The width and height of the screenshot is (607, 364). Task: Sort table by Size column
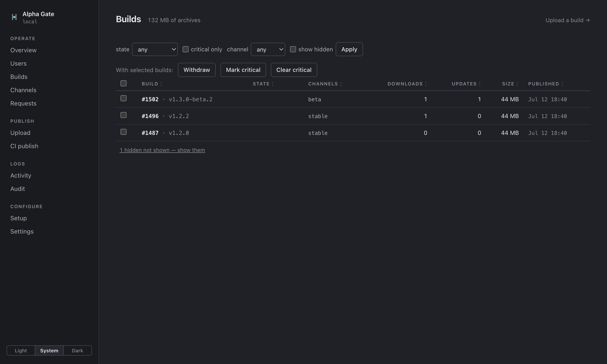coord(510,84)
